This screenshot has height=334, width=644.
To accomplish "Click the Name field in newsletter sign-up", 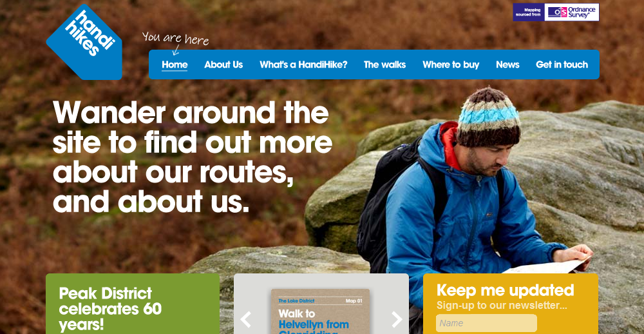I will pyautogui.click(x=486, y=323).
